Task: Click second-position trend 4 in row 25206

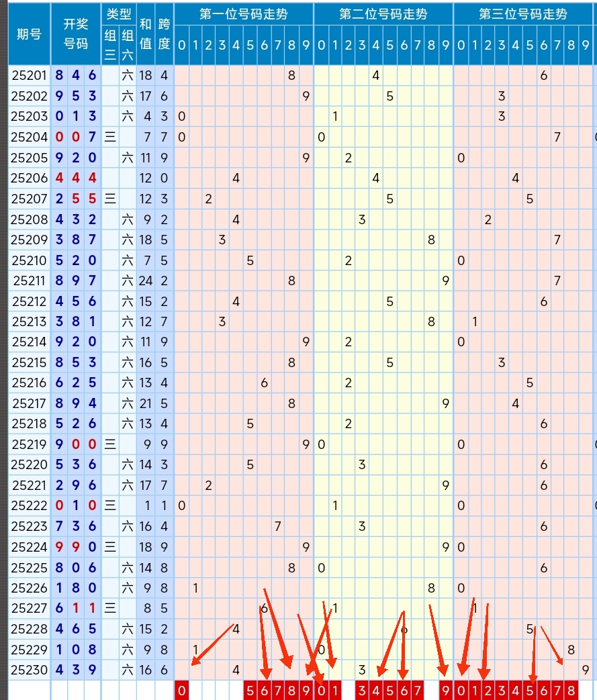Action: pyautogui.click(x=376, y=178)
